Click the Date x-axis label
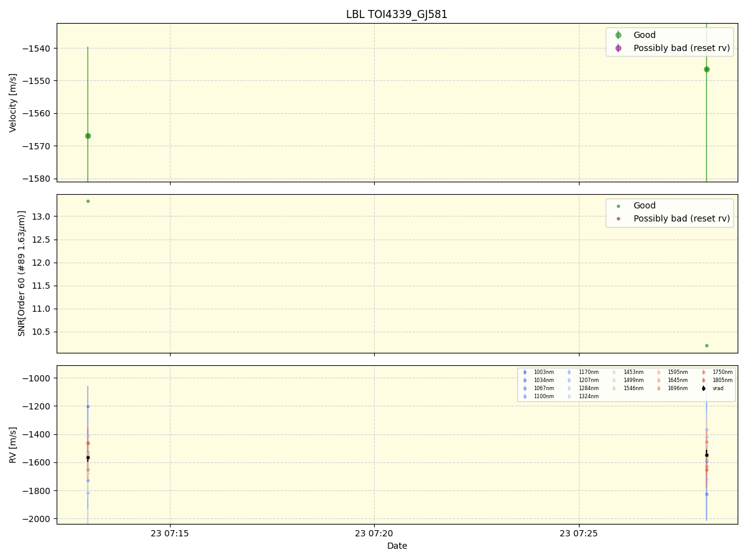The height and width of the screenshot is (560, 747). tap(397, 546)
